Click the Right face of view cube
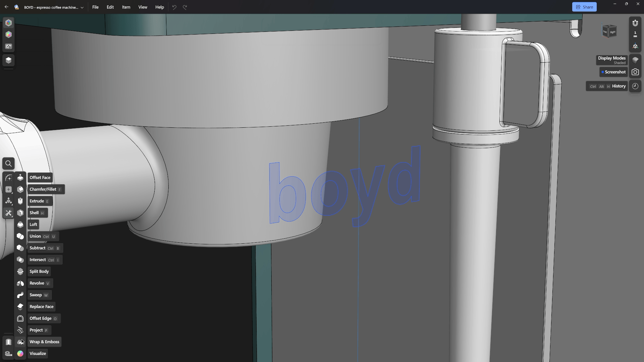Image resolution: width=644 pixels, height=362 pixels. (612, 32)
